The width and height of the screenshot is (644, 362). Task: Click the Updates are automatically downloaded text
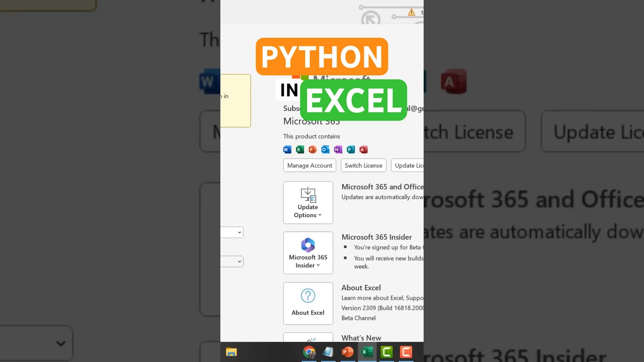(382, 197)
